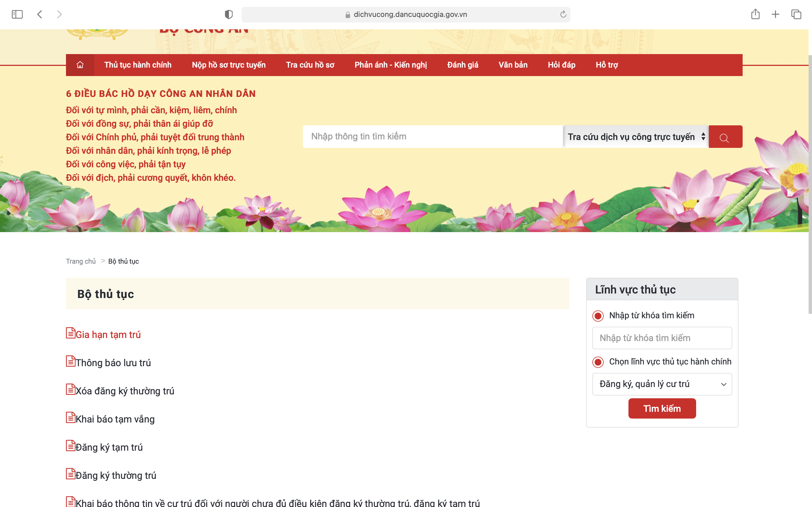This screenshot has width=812, height=507.
Task: Open 'Tra cứu dịch vụ công trực tuyến' dropdown
Action: [636, 137]
